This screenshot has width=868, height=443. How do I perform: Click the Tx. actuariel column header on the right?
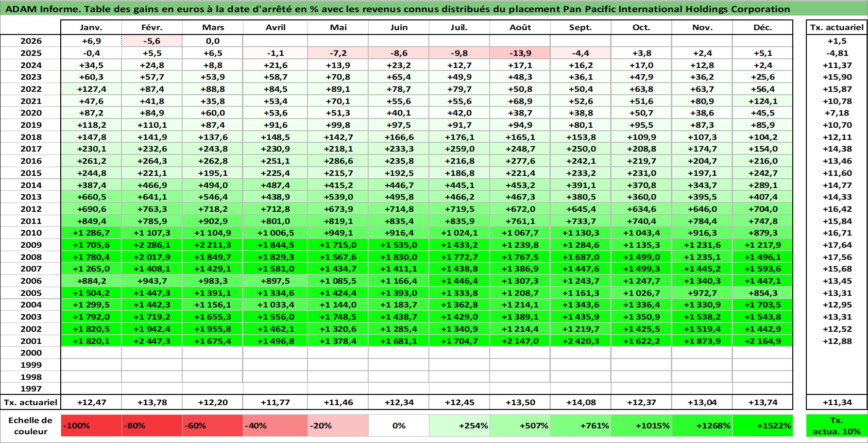tap(837, 28)
